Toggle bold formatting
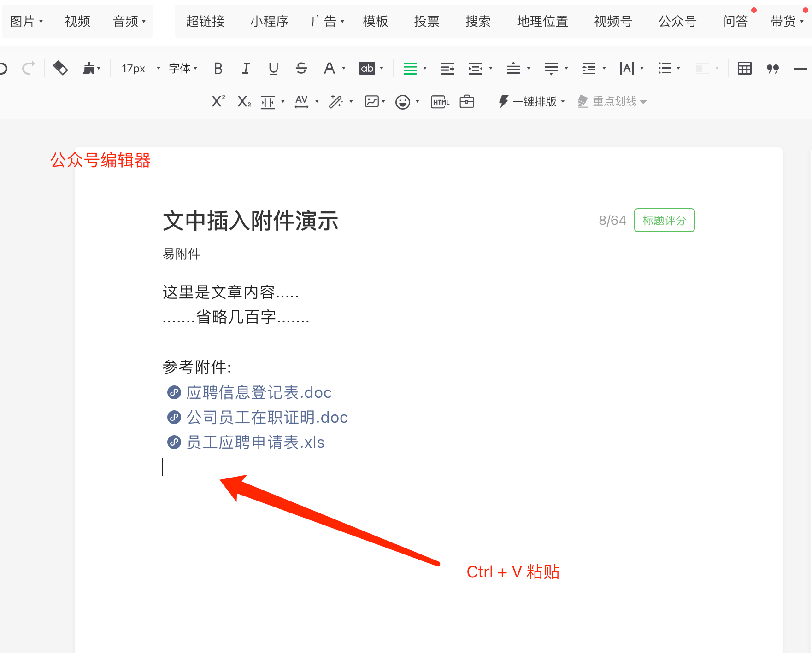This screenshot has height=653, width=812. pos(218,69)
